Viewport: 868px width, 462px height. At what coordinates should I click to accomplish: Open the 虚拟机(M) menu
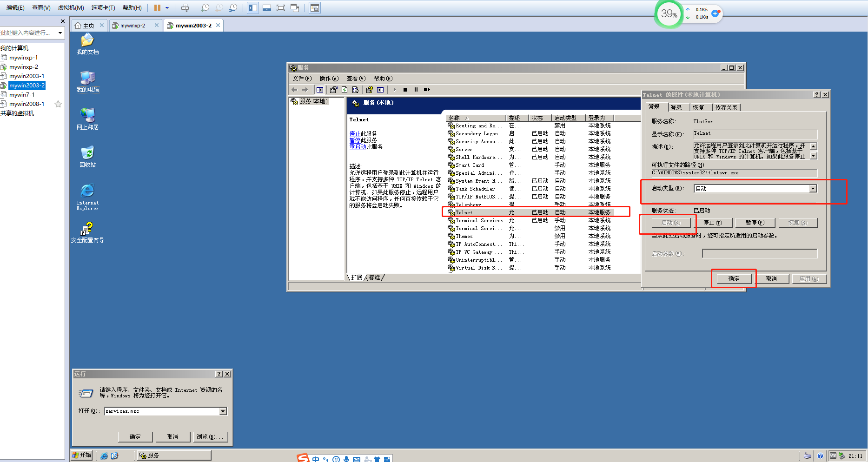pyautogui.click(x=71, y=7)
